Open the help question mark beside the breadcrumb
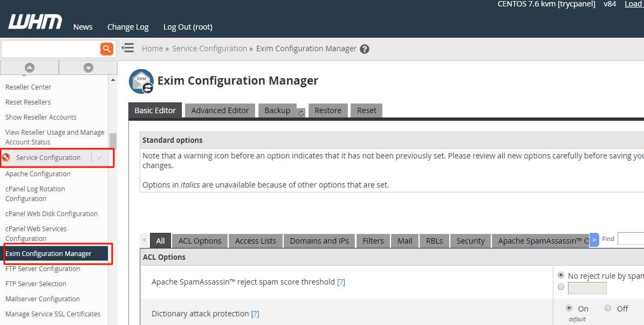The image size is (644, 325). 365,49
